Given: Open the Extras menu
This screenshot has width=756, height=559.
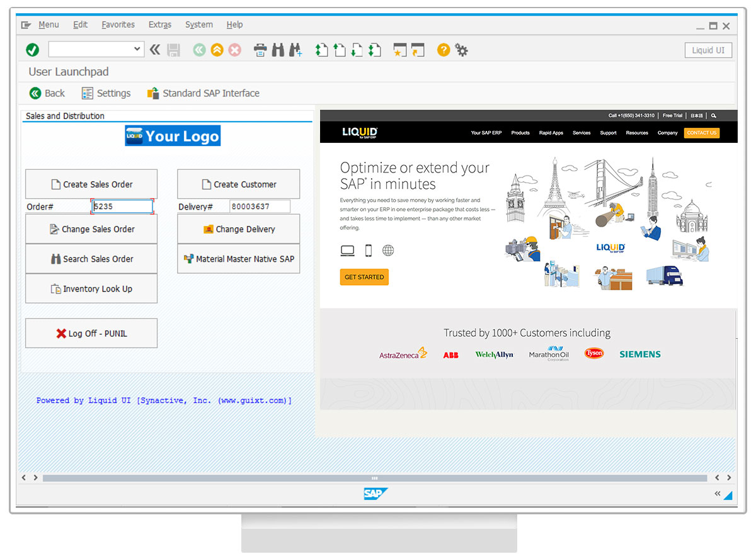Looking at the screenshot, I should tap(159, 25).
